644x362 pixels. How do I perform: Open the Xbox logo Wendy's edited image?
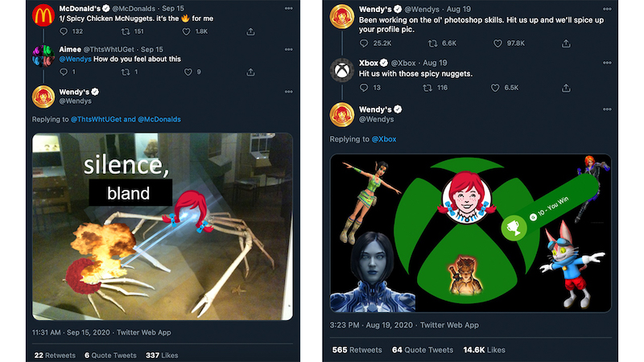click(471, 232)
